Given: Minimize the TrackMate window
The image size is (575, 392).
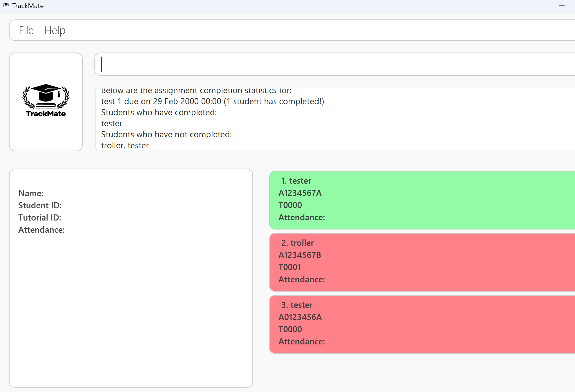Looking at the screenshot, I should pos(561,6).
